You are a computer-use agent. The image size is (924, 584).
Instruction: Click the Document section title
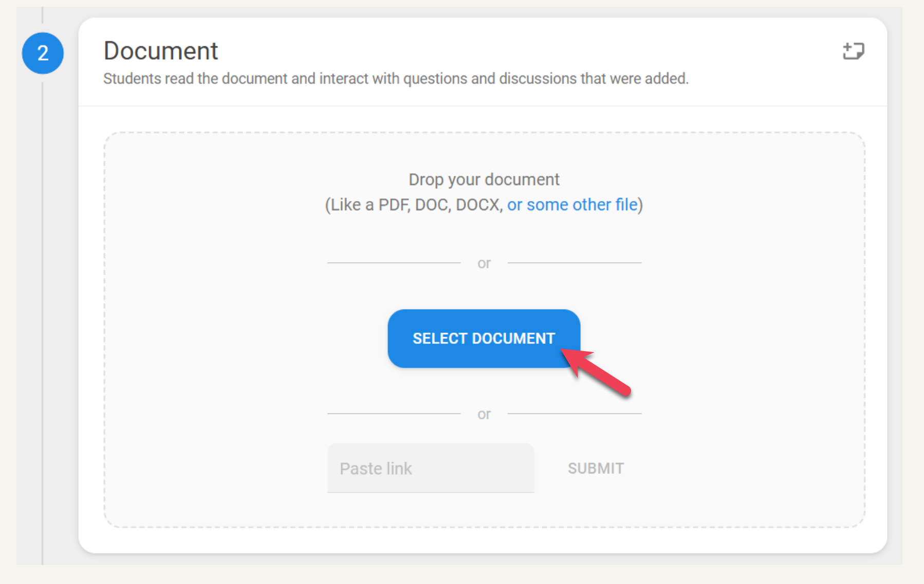tap(161, 51)
